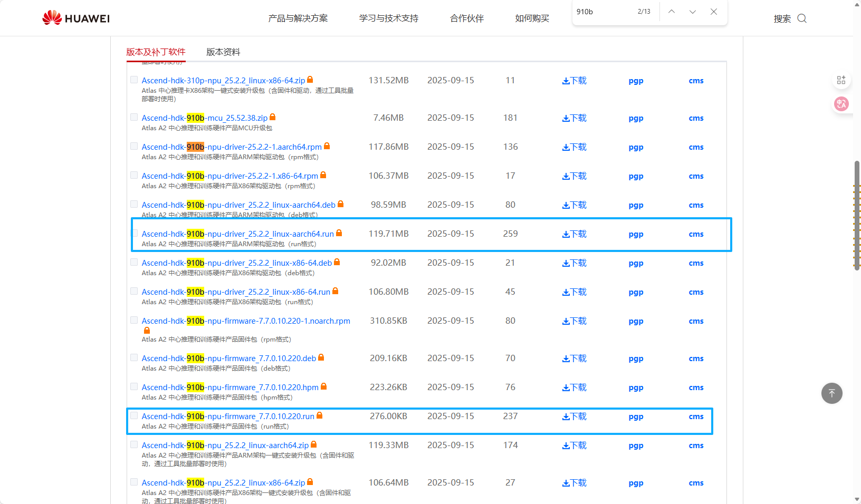Click lock icon beside driver_25.2.2_linux-aarch64.run
This screenshot has height=504, width=861.
tap(339, 233)
